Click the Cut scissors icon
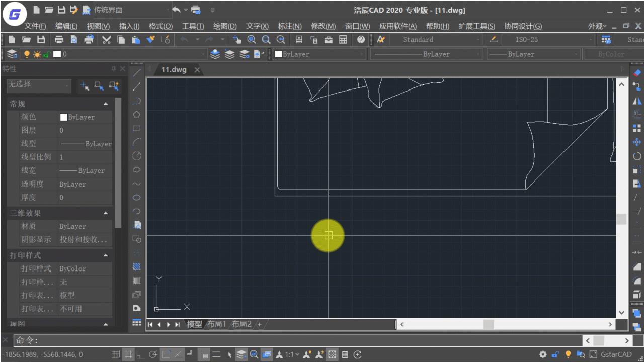This screenshot has width=644, height=362. [x=106, y=40]
